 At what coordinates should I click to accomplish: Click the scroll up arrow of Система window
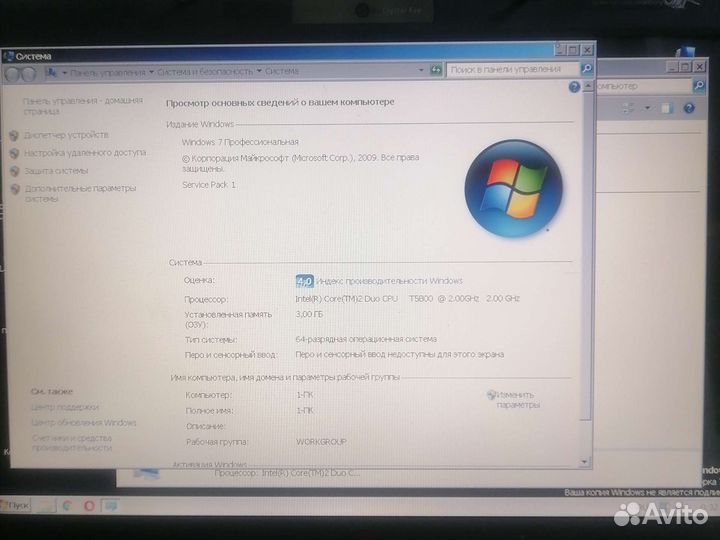pos(587,86)
